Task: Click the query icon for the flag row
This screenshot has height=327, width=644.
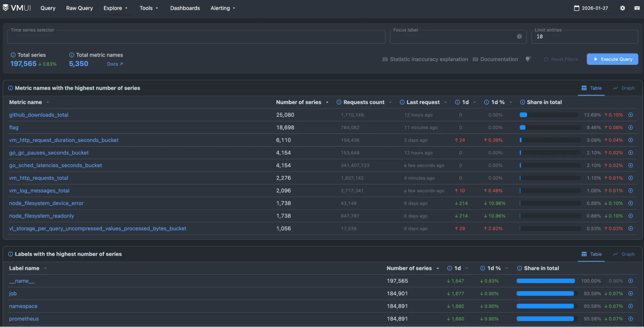Action: 630,127
